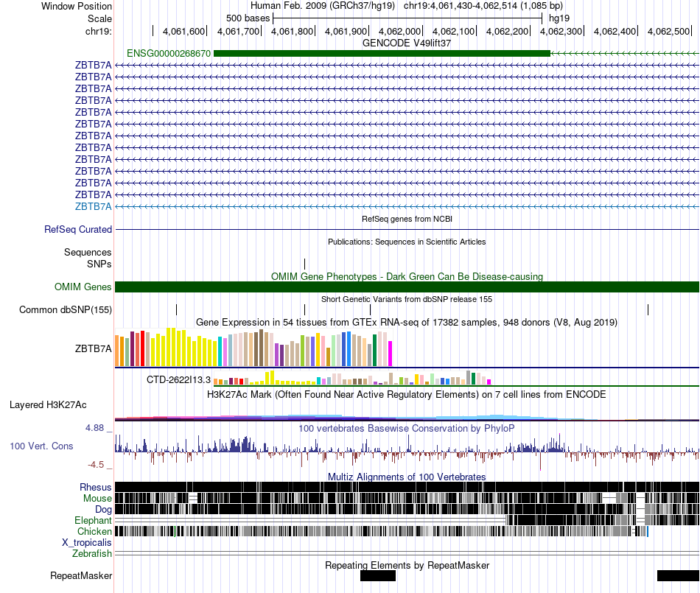The image size is (700, 593).
Task: Click the Scale label
Action: pyautogui.click(x=99, y=18)
